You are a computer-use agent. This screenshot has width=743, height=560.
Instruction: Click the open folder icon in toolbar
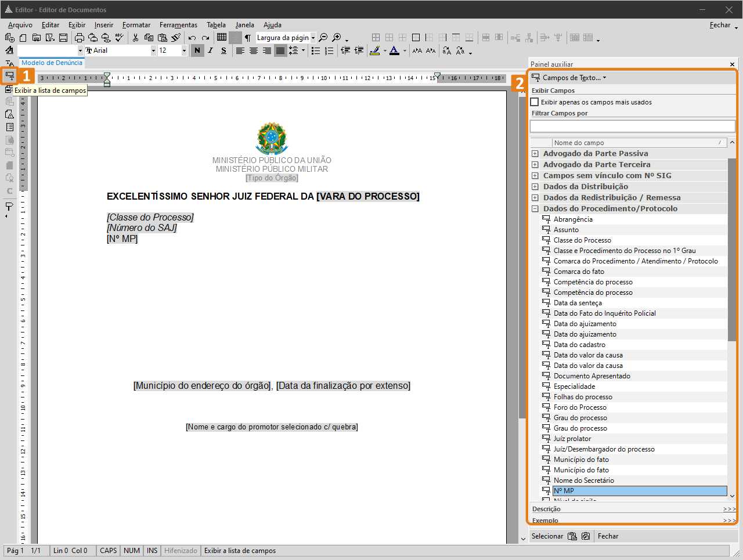(36, 38)
